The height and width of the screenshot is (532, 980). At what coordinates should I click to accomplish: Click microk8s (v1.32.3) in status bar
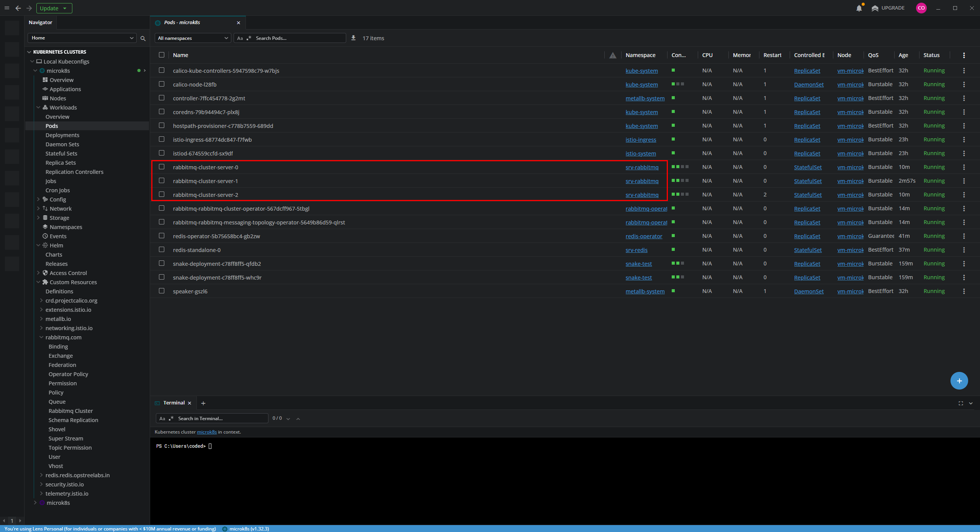(245, 529)
